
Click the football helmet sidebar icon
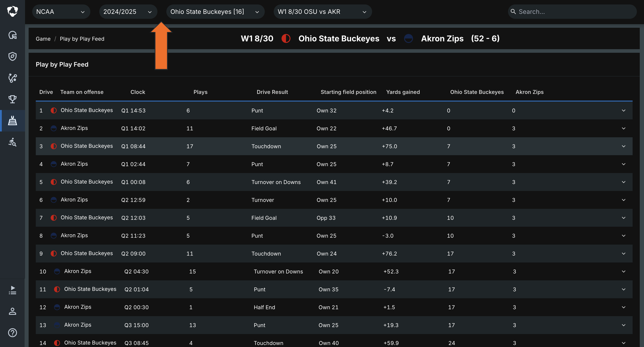click(13, 35)
